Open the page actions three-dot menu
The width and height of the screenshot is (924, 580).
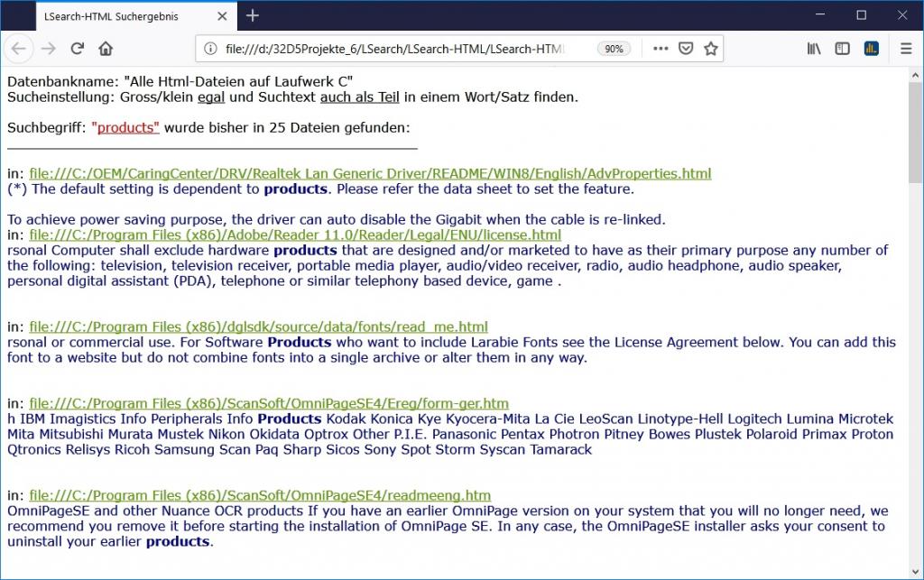[661, 49]
